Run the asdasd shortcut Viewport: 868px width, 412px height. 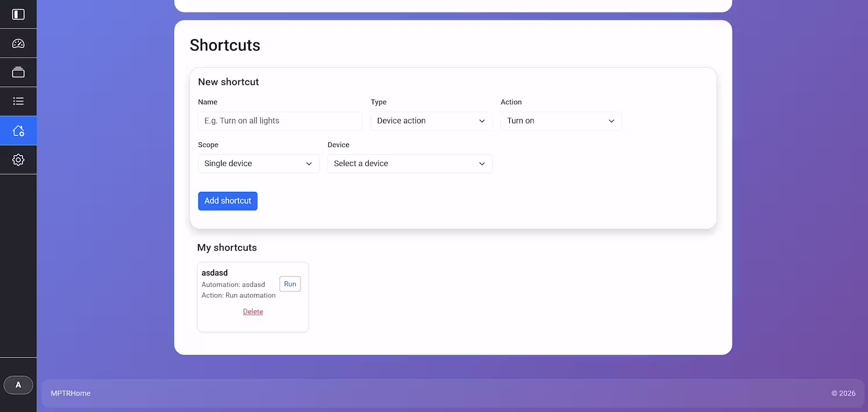pyautogui.click(x=289, y=284)
